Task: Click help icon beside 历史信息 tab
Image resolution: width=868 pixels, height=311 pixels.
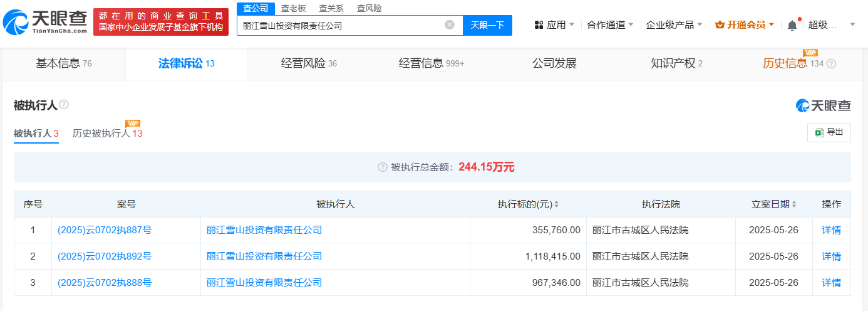Action: tap(832, 64)
